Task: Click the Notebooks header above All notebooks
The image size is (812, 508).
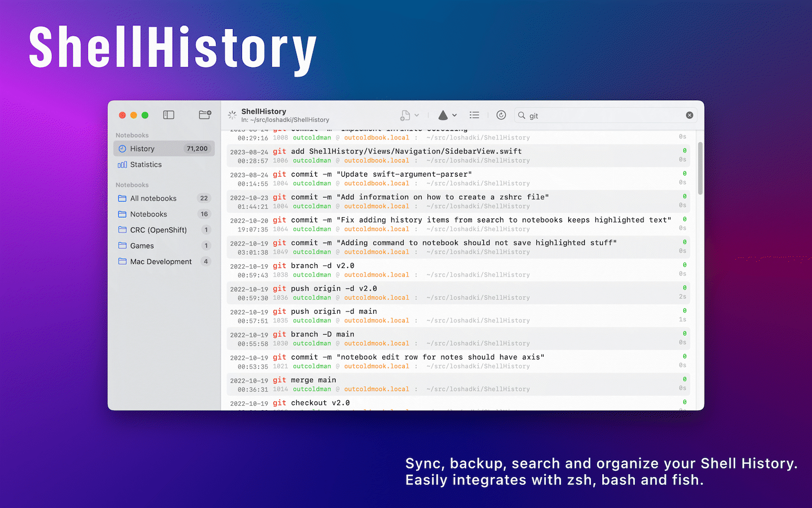Action: [x=132, y=185]
